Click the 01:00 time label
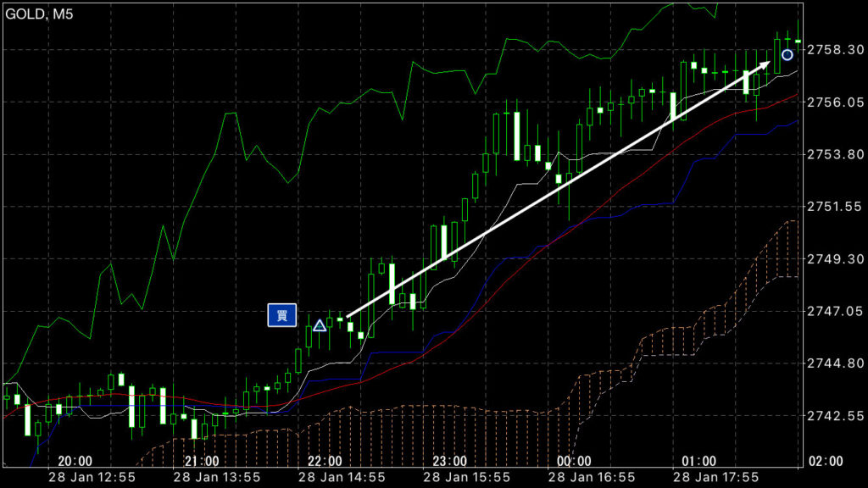This screenshot has height=488, width=868. 699,461
